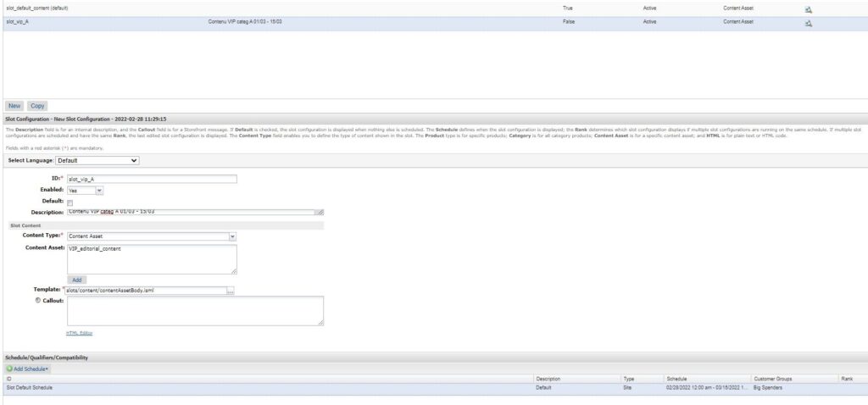Click the 'False' default cell

coord(569,21)
